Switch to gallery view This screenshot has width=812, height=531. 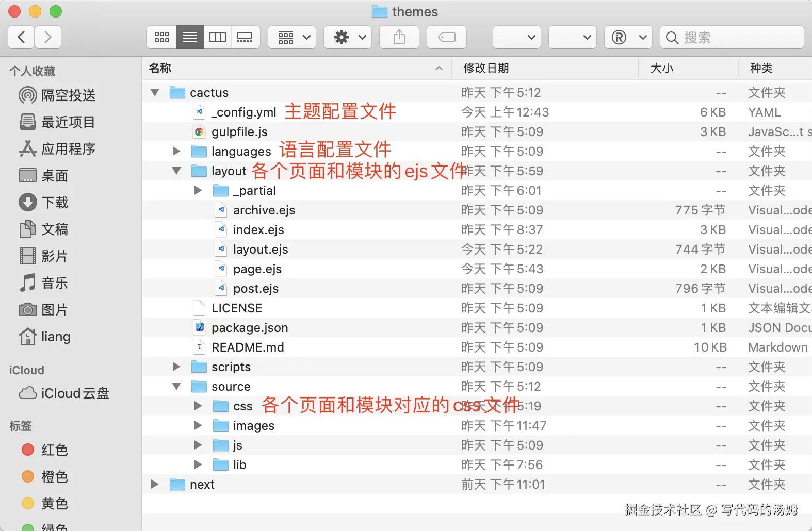(x=245, y=37)
